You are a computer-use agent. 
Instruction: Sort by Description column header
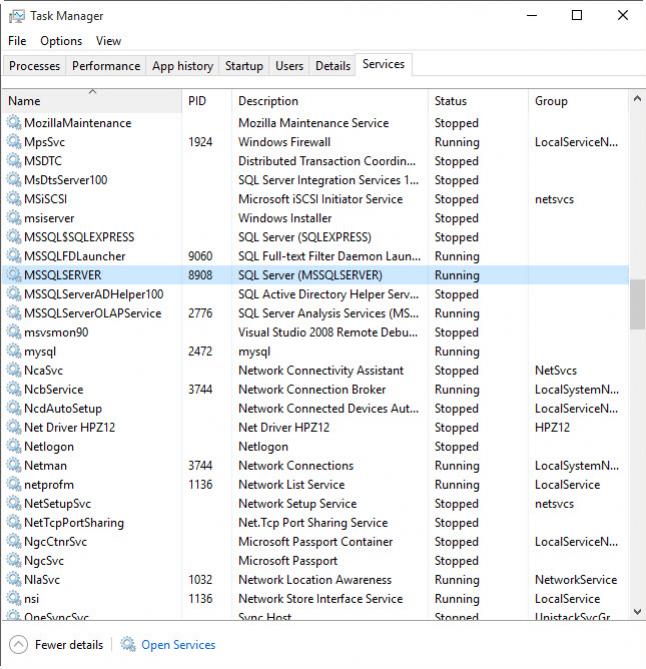click(329, 101)
